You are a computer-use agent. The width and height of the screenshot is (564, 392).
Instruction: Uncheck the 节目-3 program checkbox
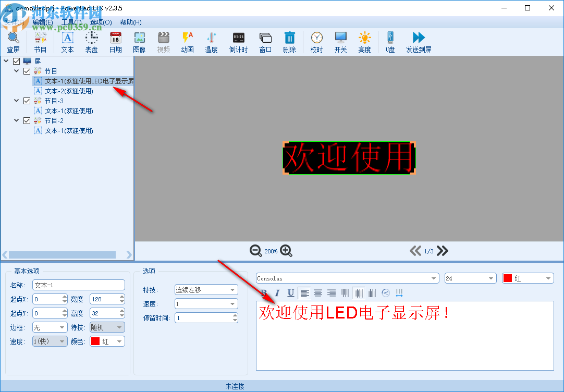tap(27, 101)
